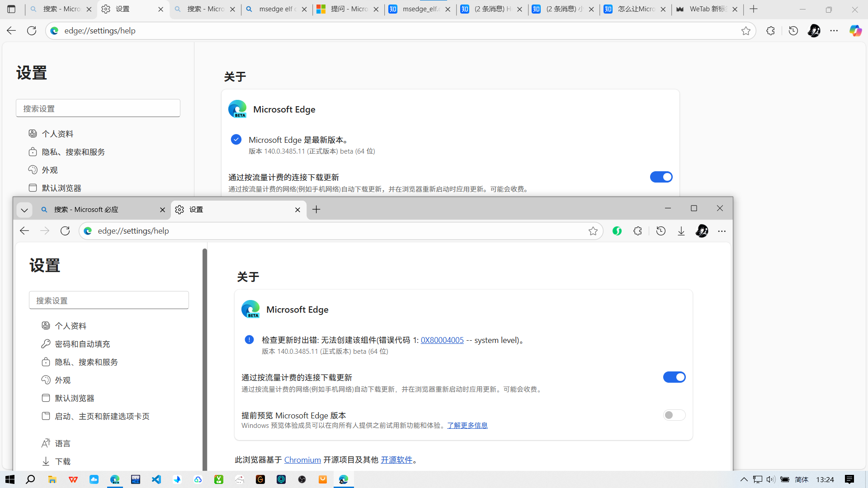Open the browser profile avatar
Image resolution: width=868 pixels, height=488 pixels.
[814, 31]
